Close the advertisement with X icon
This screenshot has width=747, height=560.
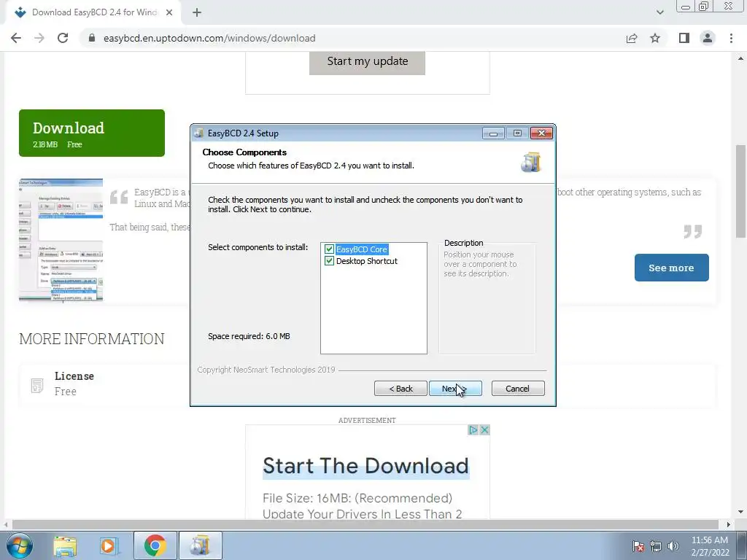(x=484, y=430)
